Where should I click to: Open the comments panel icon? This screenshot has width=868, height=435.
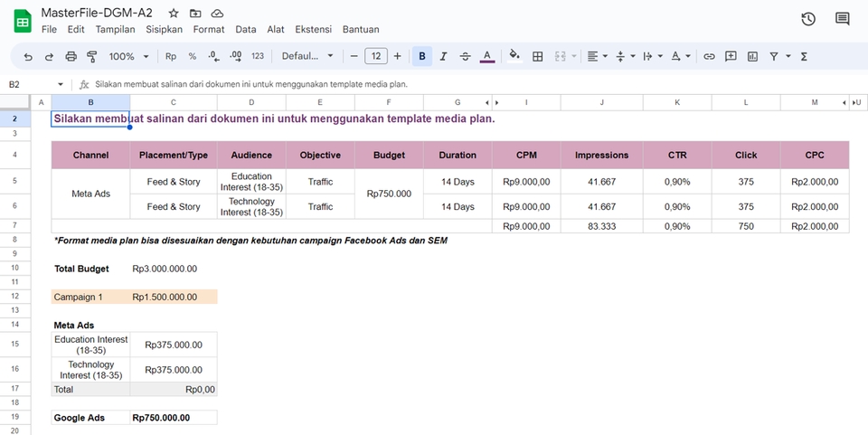[842, 19]
